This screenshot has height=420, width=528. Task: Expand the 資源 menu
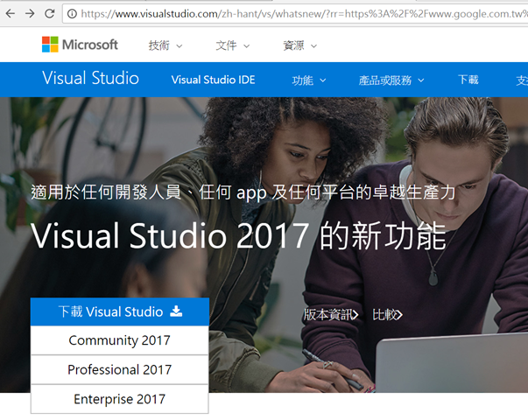pyautogui.click(x=300, y=45)
